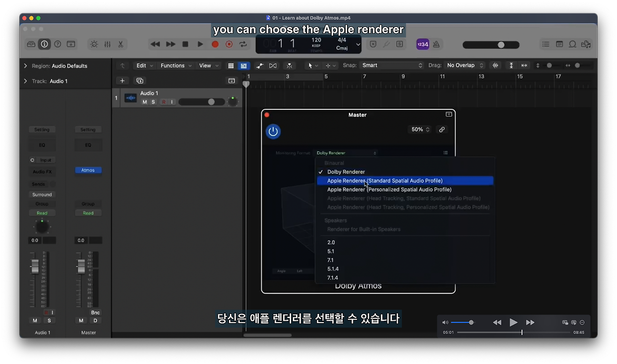Select the 2.0 speaker format

405,243
